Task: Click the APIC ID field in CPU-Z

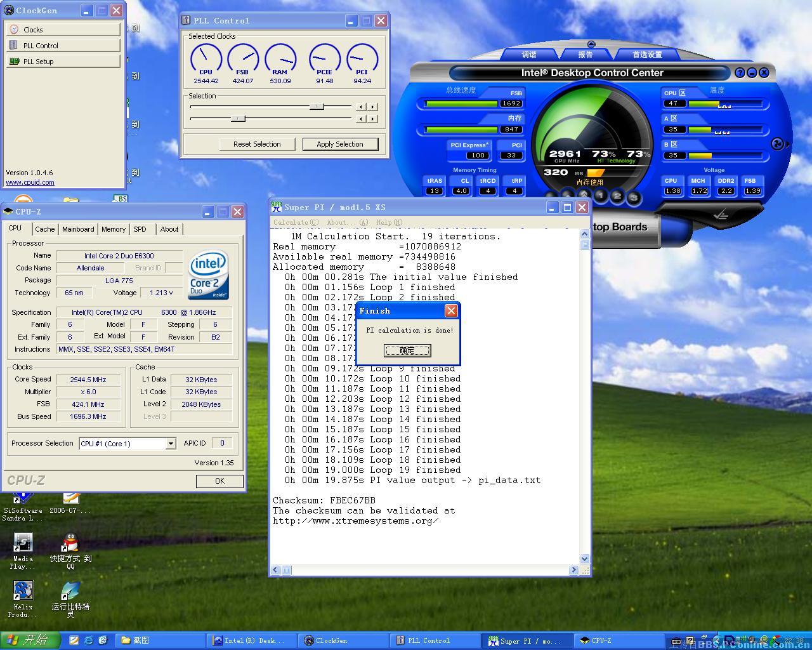Action: pos(222,443)
